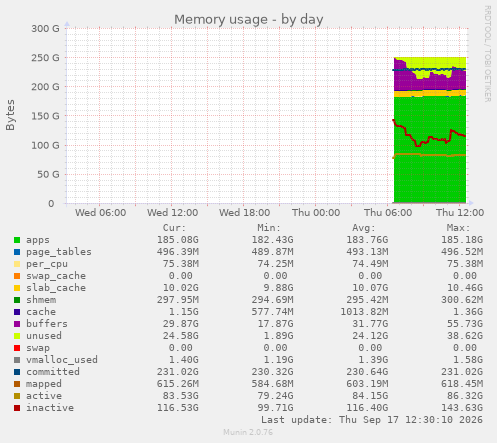497x443 pixels.
Task: Click the inactive dark red legend swatch
Action: point(17,408)
